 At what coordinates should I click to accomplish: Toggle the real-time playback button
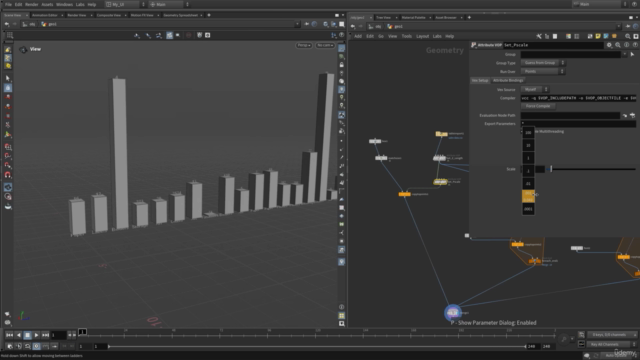pos(36,346)
